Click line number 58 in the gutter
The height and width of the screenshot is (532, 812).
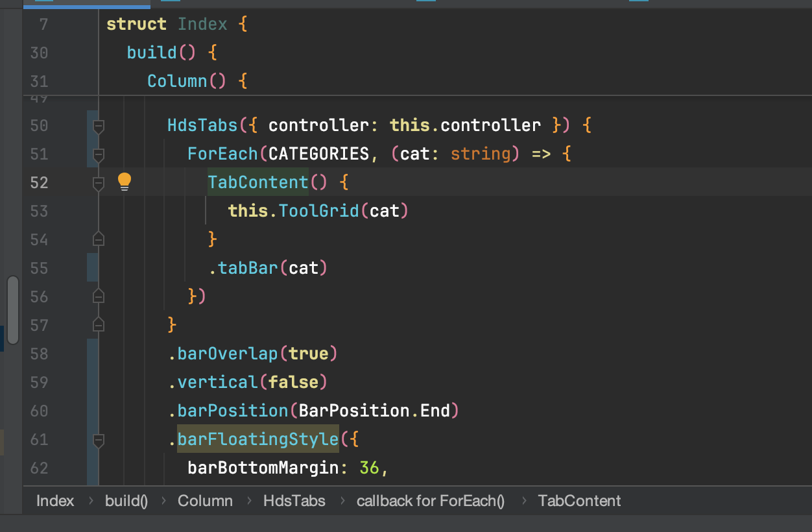39,354
